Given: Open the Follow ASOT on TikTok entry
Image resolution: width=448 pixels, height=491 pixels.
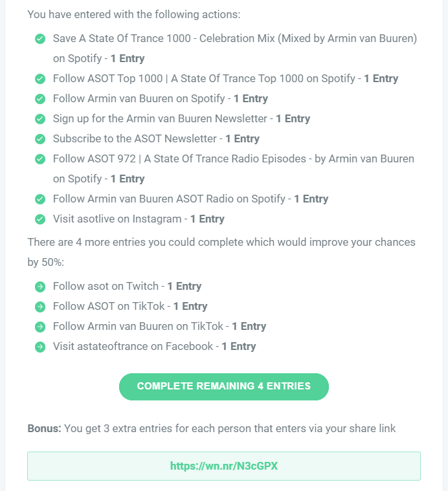Looking at the screenshot, I should point(130,306).
